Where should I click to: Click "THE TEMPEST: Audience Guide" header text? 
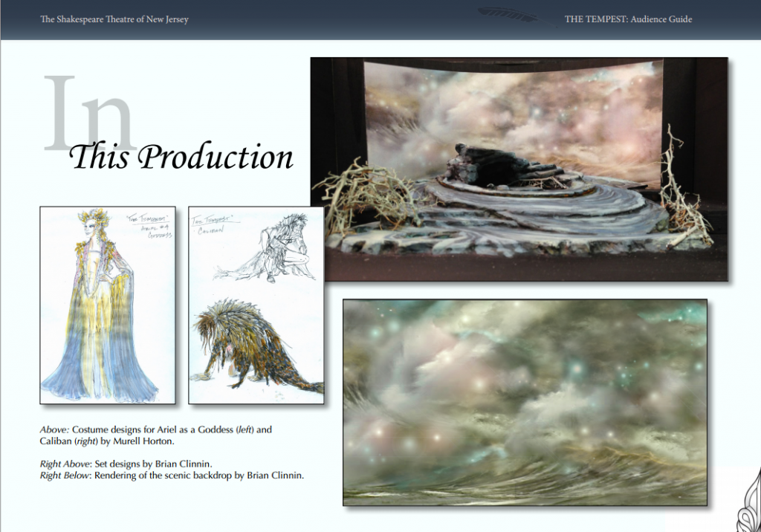(628, 19)
